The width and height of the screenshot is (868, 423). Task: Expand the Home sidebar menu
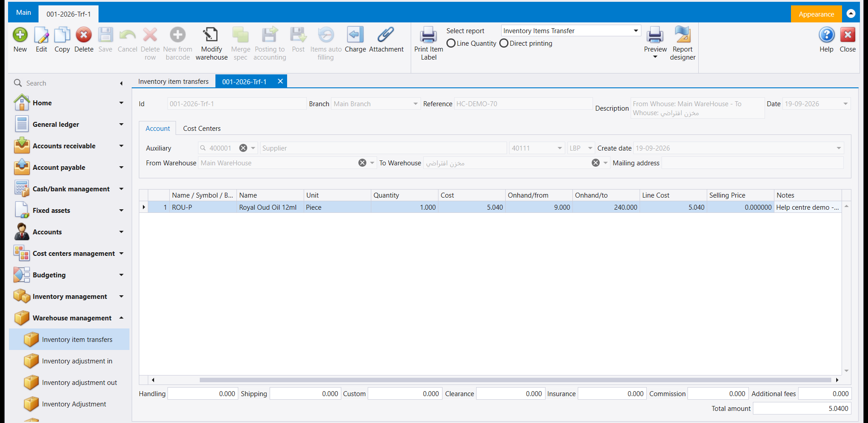(x=121, y=103)
